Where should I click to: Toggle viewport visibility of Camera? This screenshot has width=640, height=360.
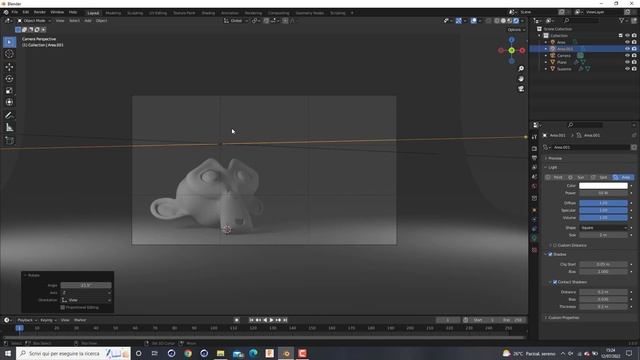point(627,56)
